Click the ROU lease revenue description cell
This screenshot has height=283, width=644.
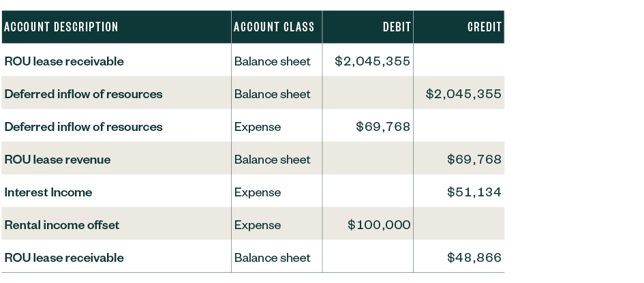pyautogui.click(x=57, y=160)
